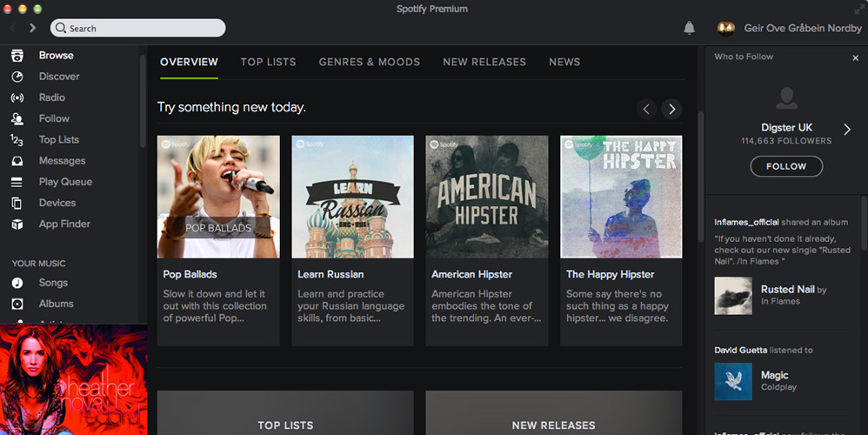Image resolution: width=868 pixels, height=435 pixels.
Task: Click the Devices icon
Action: pos(17,203)
